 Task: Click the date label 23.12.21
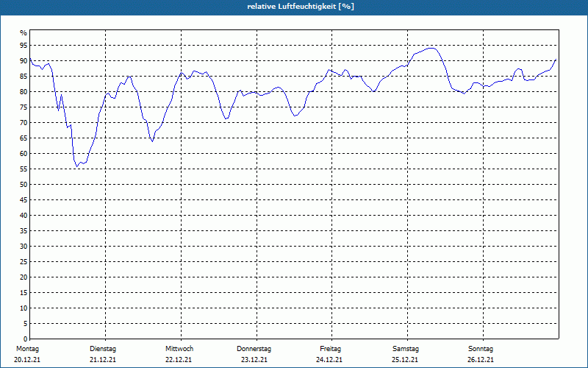pyautogui.click(x=254, y=360)
